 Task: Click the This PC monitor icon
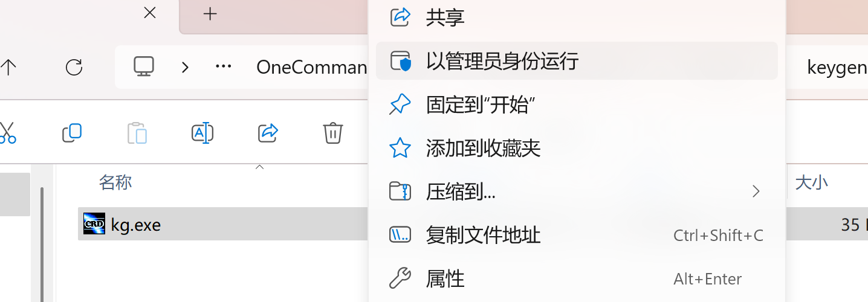144,66
